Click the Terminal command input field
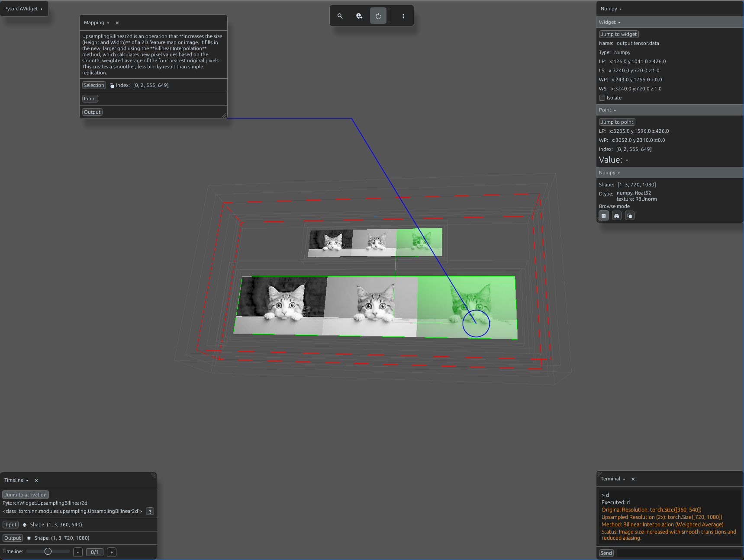 click(x=678, y=553)
